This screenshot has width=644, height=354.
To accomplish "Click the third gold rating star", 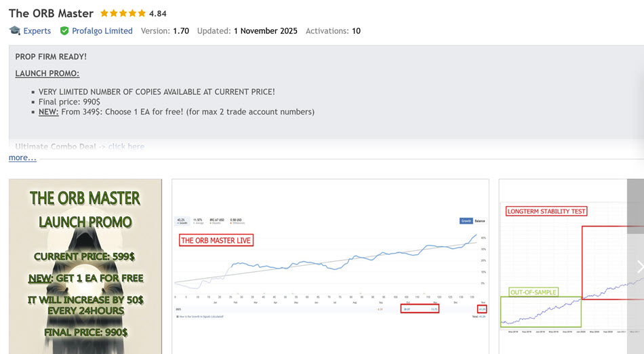I will coord(123,13).
